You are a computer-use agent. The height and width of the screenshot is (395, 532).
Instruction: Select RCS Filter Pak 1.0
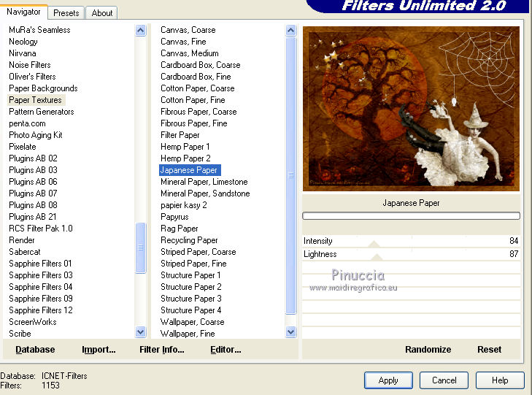tap(41, 229)
